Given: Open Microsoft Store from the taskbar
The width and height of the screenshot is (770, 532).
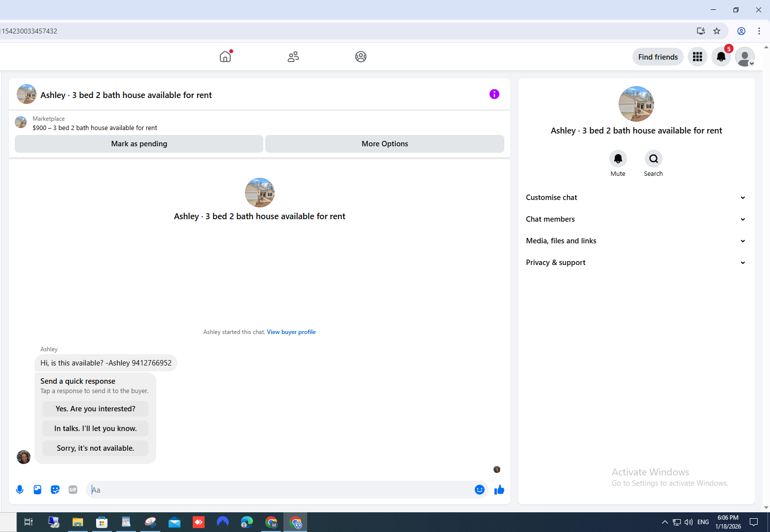Looking at the screenshot, I should [102, 522].
